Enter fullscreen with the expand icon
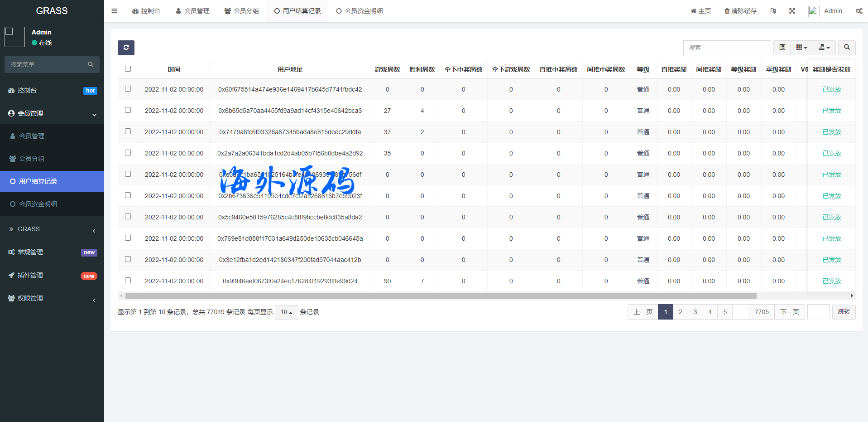The height and width of the screenshot is (422, 868). (x=792, y=11)
